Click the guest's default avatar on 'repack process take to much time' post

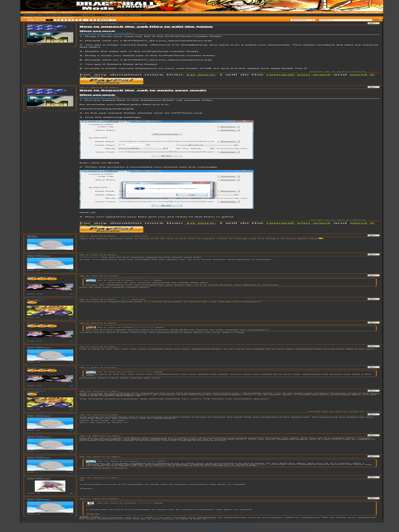50,244
